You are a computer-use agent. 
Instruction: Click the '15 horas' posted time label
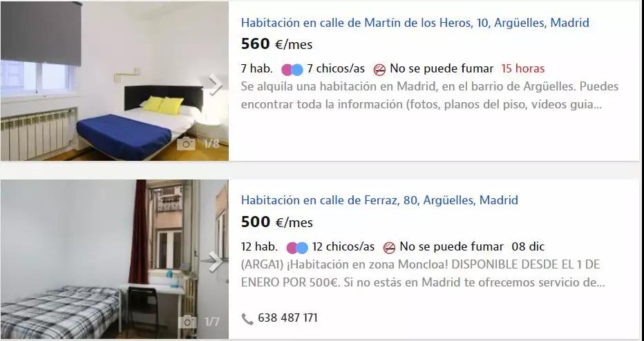click(523, 68)
